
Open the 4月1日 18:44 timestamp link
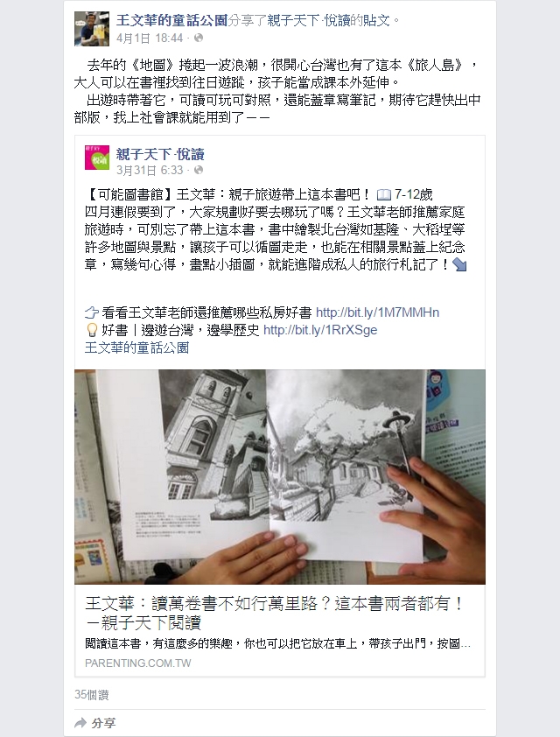click(x=150, y=38)
